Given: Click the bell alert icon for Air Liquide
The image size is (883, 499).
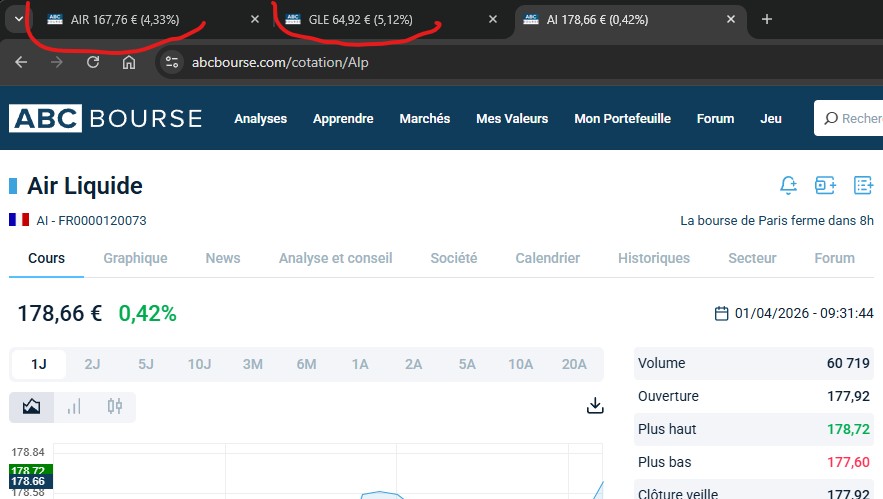Looking at the screenshot, I should pos(788,185).
